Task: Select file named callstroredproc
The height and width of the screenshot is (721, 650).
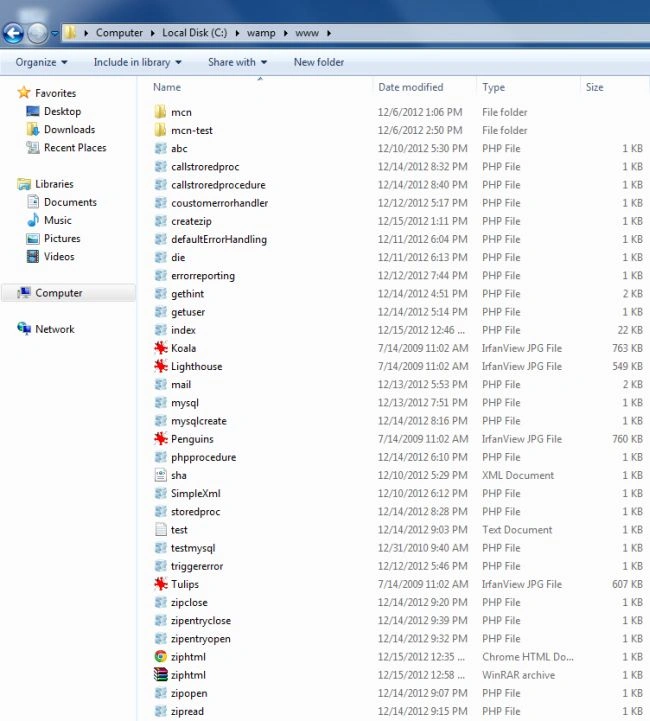Action: [205, 166]
